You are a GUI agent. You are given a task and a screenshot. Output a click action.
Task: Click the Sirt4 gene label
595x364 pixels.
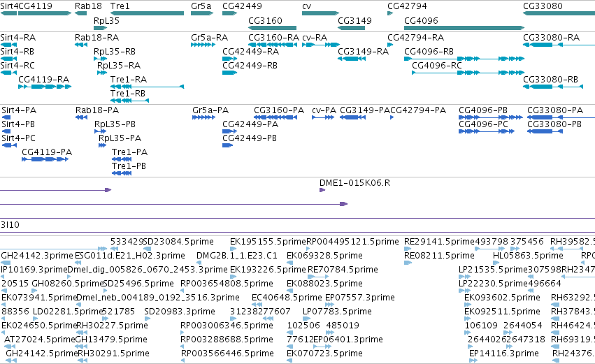[x=9, y=6]
